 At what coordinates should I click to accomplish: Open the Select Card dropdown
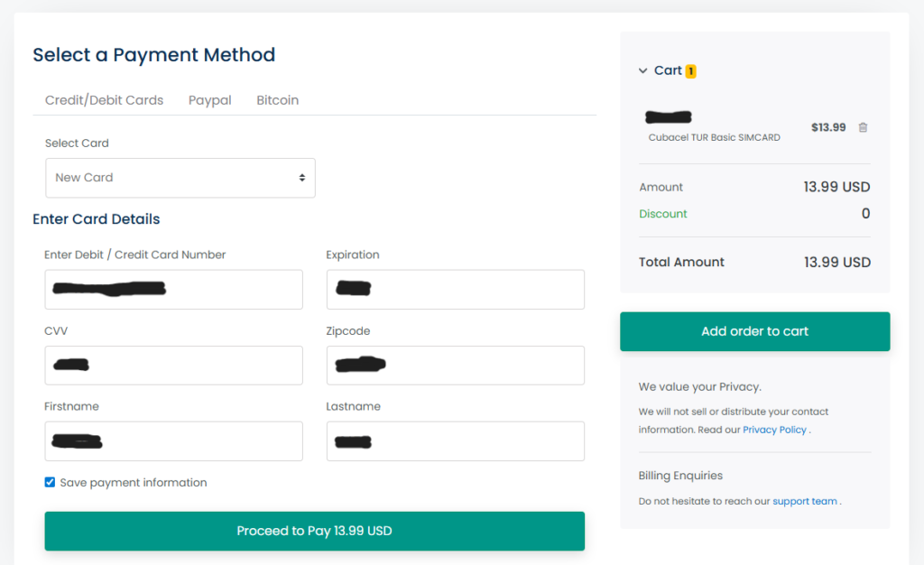pyautogui.click(x=180, y=178)
